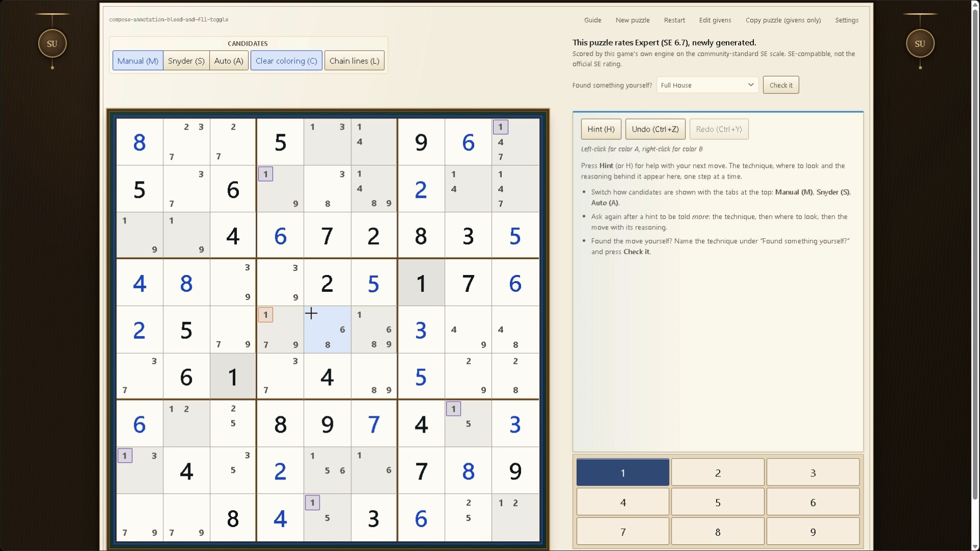Toggle Clear coloring (C)
The image size is (980, 551).
(x=286, y=61)
